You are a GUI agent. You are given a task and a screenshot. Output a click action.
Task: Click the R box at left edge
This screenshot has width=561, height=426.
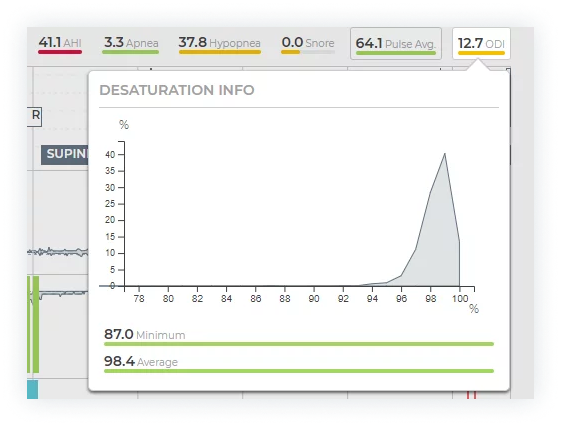pyautogui.click(x=34, y=117)
